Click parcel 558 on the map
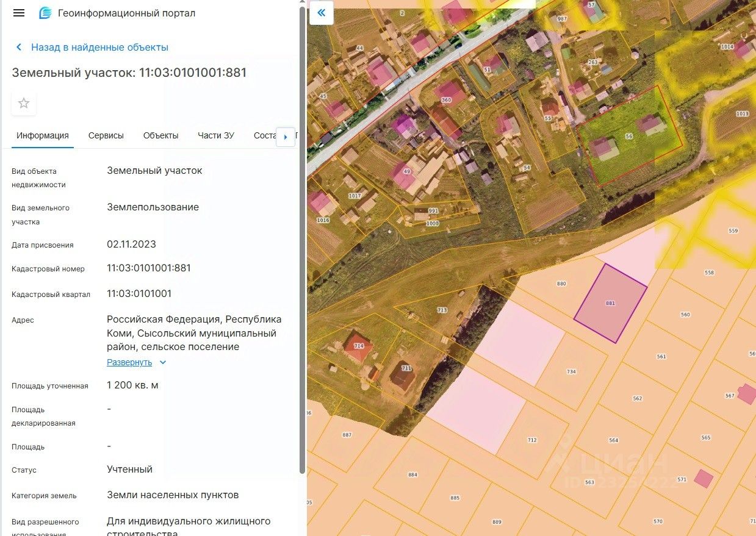This screenshot has height=536, width=756. [709, 273]
